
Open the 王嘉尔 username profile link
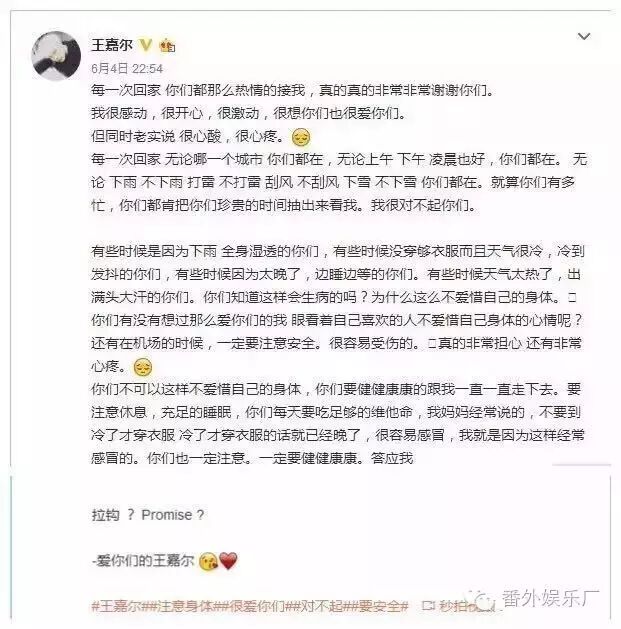coord(112,45)
